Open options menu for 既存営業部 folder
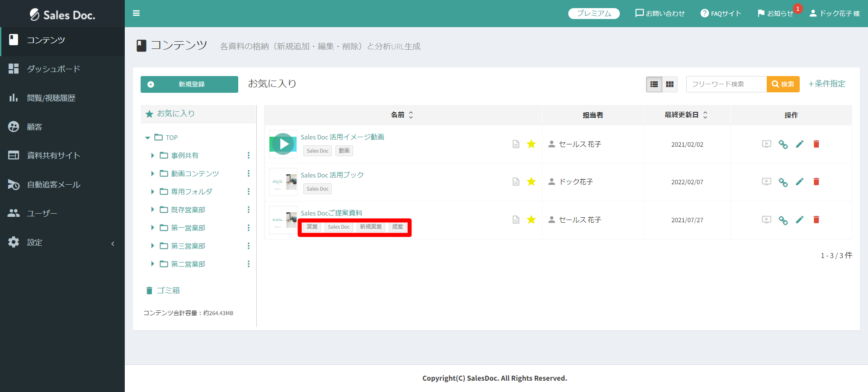Viewport: 868px width, 392px height. (x=248, y=210)
